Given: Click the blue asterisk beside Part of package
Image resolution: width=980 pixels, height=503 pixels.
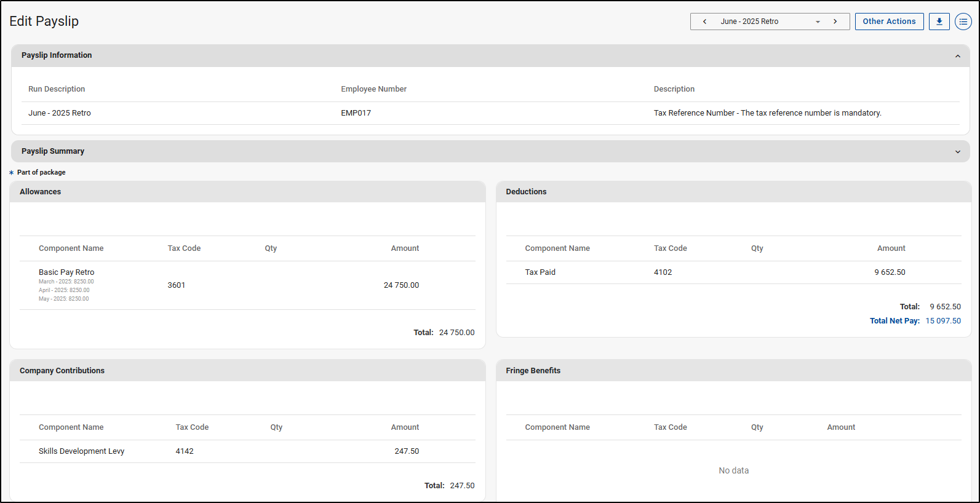Looking at the screenshot, I should pyautogui.click(x=12, y=173).
